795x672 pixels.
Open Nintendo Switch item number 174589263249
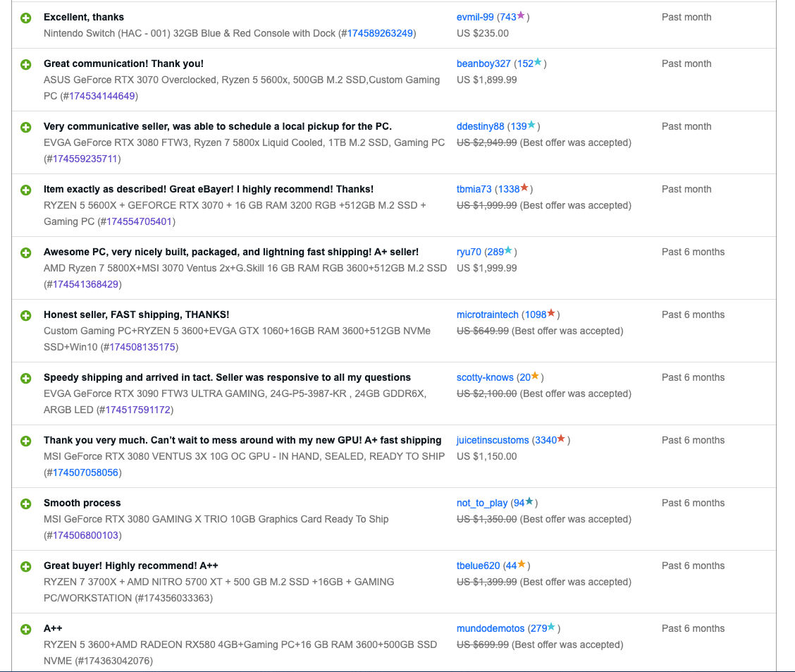click(x=381, y=33)
